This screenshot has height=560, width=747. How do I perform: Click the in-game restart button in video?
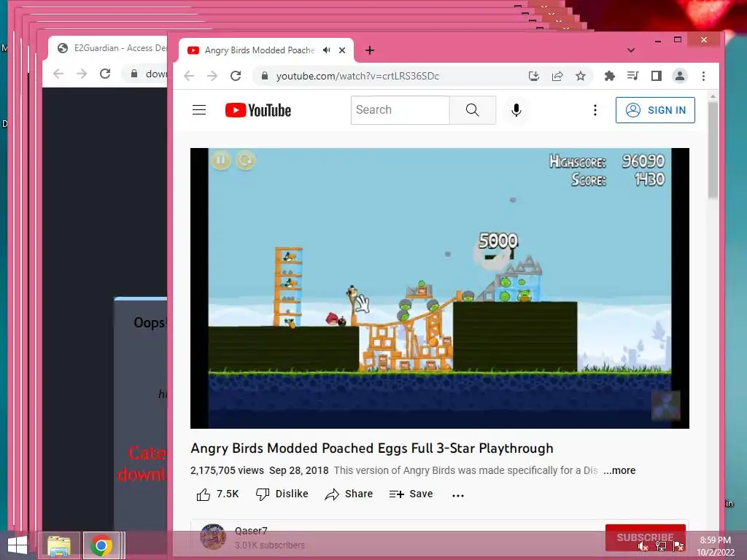click(245, 160)
